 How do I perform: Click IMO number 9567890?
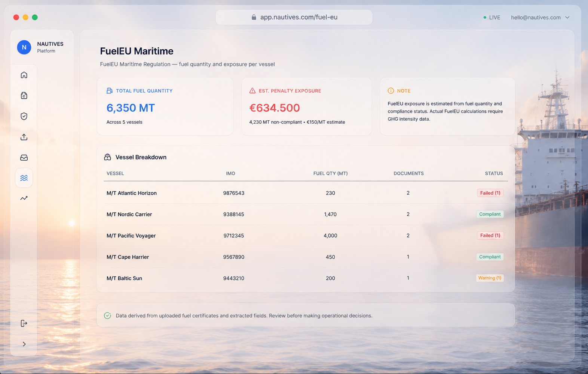tap(234, 257)
